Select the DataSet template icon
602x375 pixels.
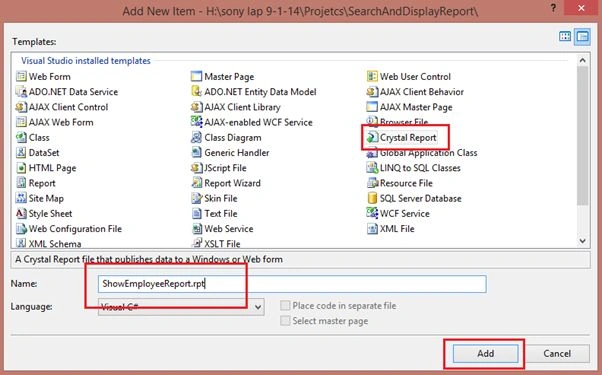click(21, 153)
